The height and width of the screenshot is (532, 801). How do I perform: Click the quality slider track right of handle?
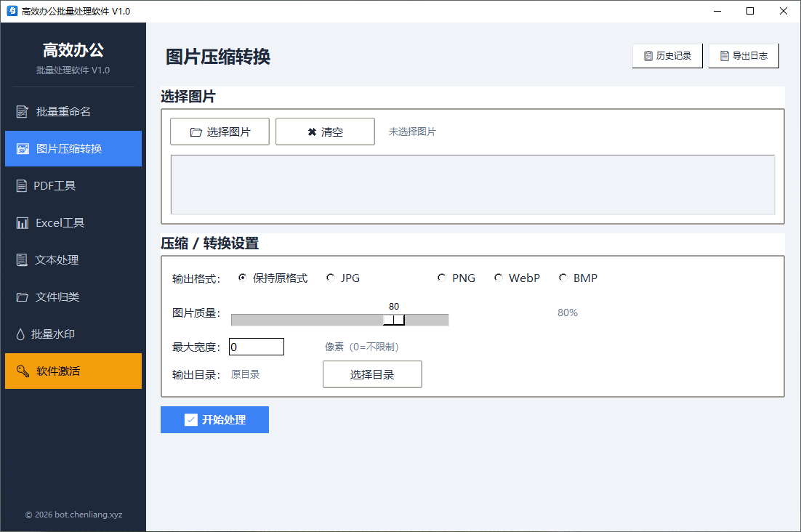pos(427,320)
